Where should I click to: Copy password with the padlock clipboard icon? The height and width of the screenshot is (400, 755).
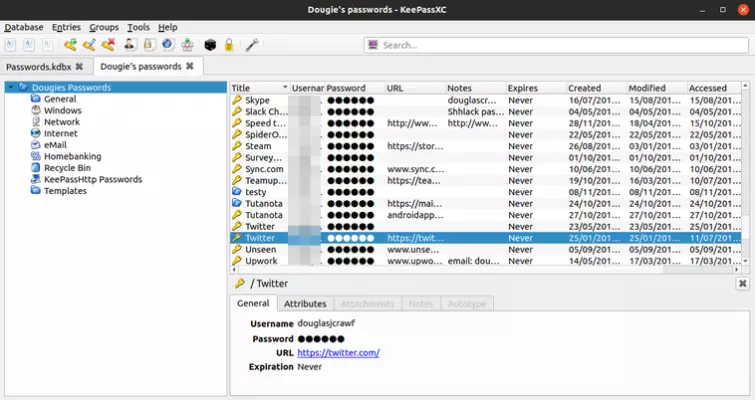click(148, 45)
